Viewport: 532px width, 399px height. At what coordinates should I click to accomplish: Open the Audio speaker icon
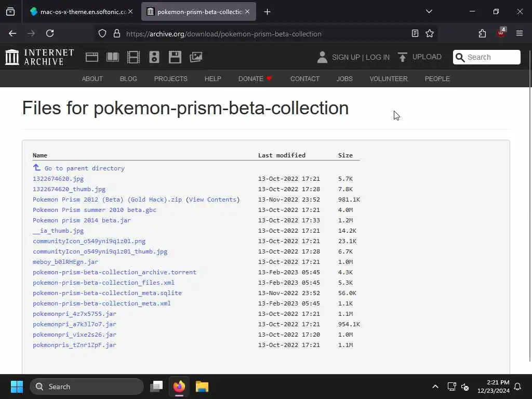pos(154,57)
